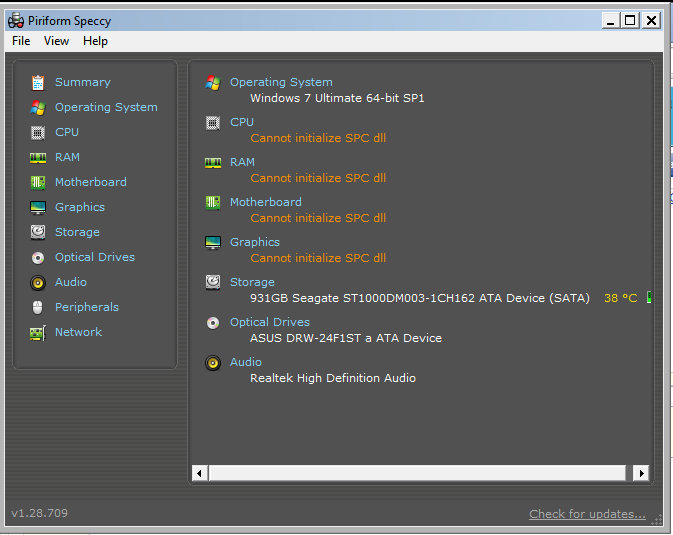Click the Graphics heading in summary pane
673x535 pixels.
click(x=255, y=242)
